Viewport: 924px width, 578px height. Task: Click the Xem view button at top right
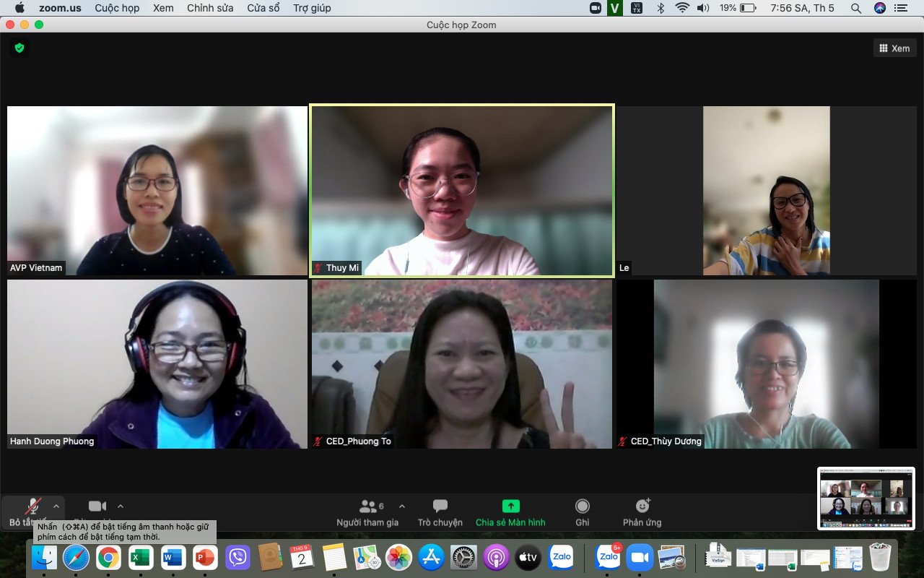pyautogui.click(x=894, y=48)
